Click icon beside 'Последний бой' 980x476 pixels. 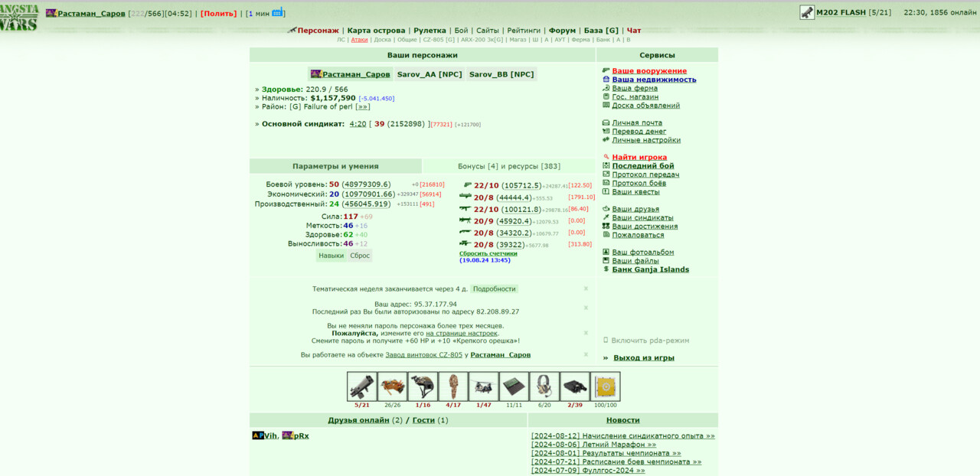tap(606, 165)
